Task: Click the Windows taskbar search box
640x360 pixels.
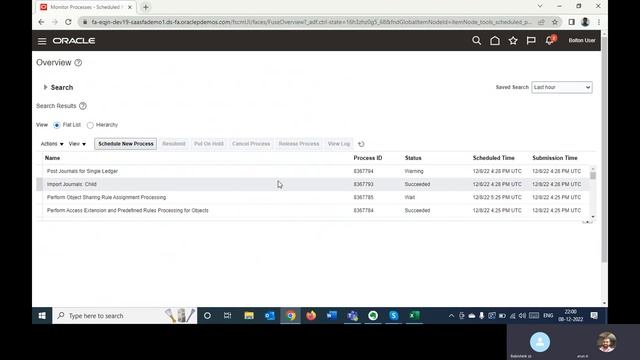Action: (x=125, y=316)
